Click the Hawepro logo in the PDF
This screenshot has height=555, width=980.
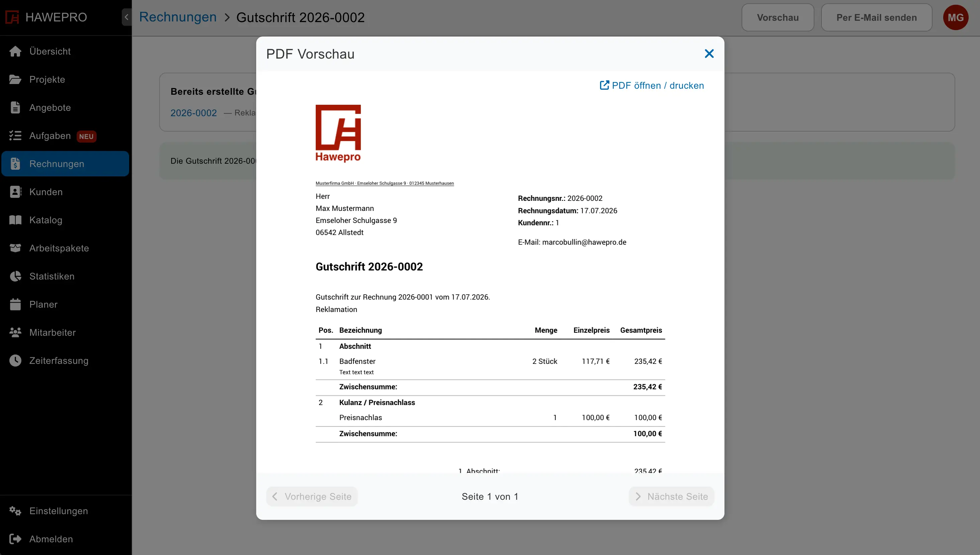(x=338, y=134)
